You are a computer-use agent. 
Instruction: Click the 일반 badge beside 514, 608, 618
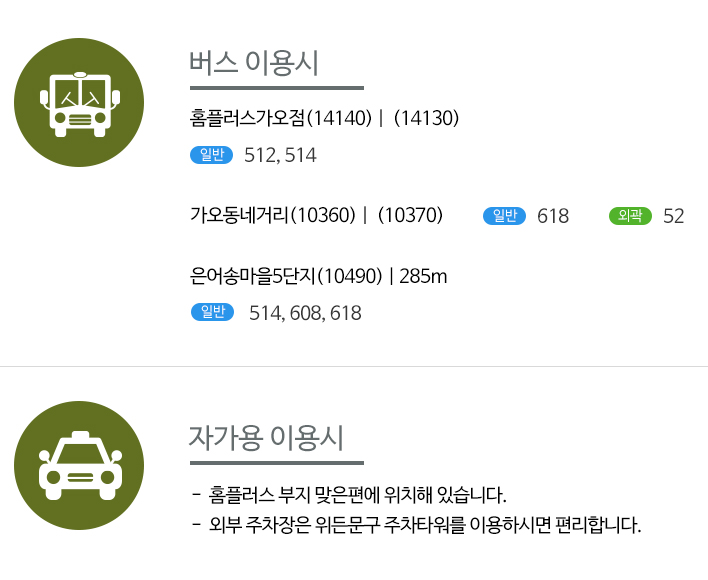[212, 312]
